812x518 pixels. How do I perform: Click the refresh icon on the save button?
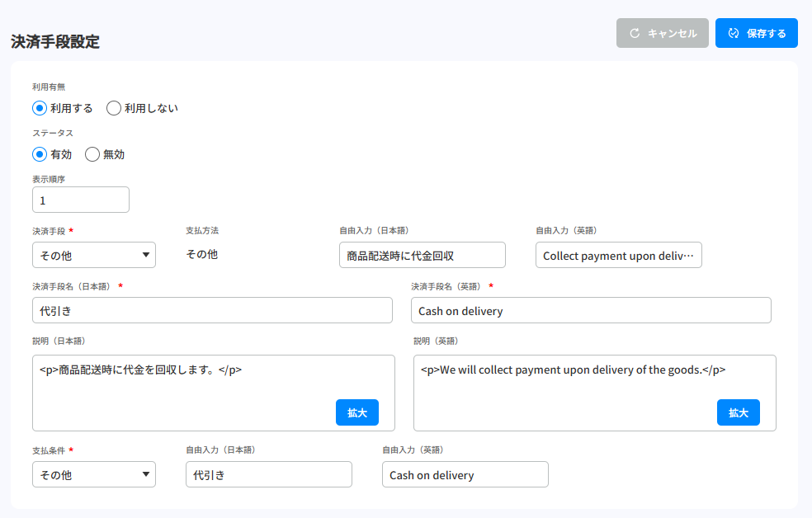coord(733,33)
